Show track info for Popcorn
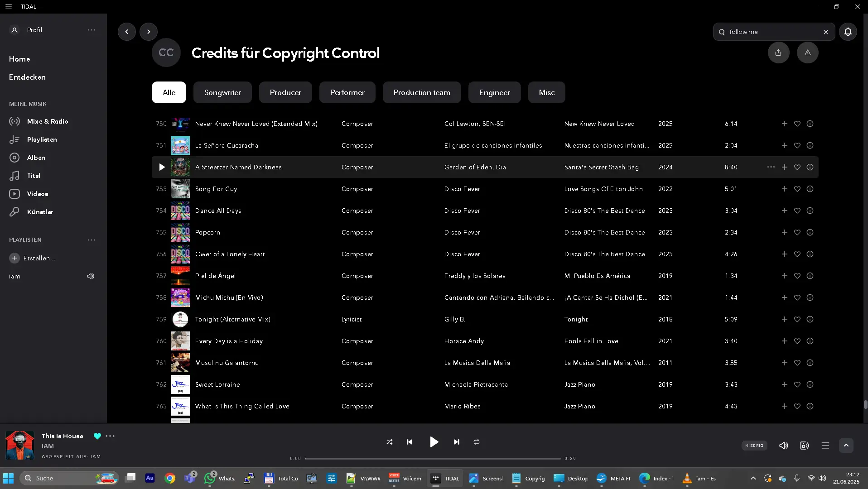This screenshot has width=868, height=489. click(x=810, y=232)
